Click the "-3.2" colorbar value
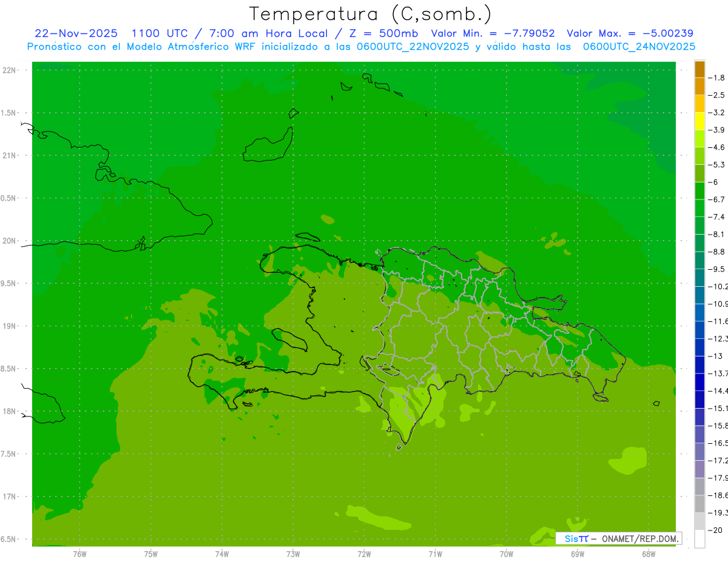This screenshot has width=728, height=562. pos(717,113)
